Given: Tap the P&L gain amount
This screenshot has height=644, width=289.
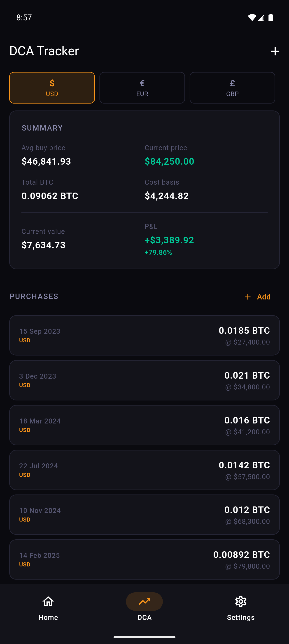Looking at the screenshot, I should click(x=169, y=240).
